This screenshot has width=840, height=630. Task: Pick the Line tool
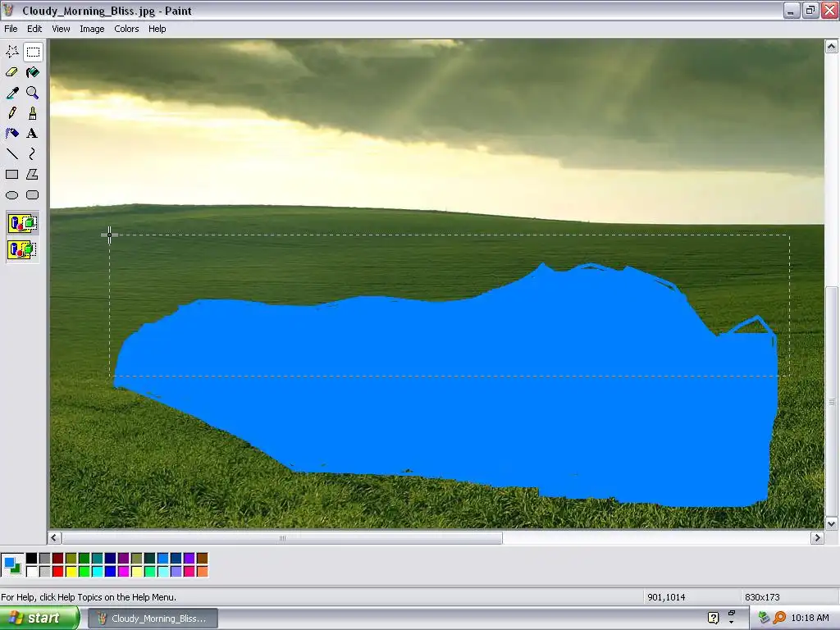click(x=11, y=153)
